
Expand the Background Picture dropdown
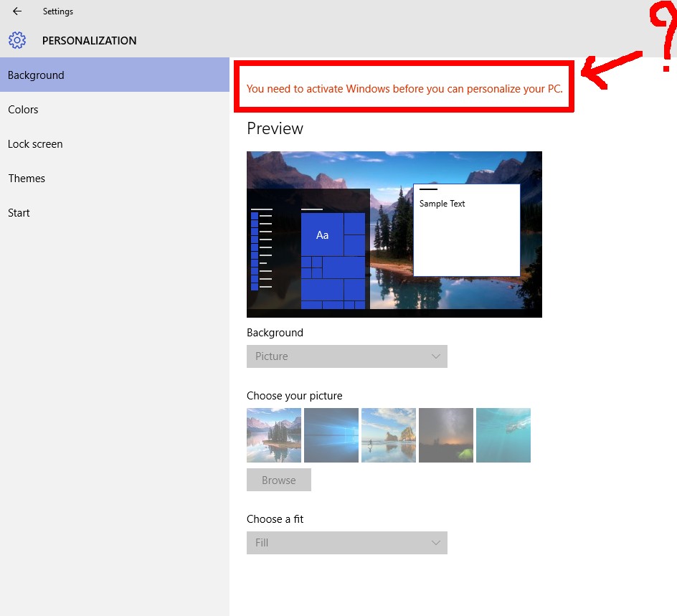(x=346, y=356)
